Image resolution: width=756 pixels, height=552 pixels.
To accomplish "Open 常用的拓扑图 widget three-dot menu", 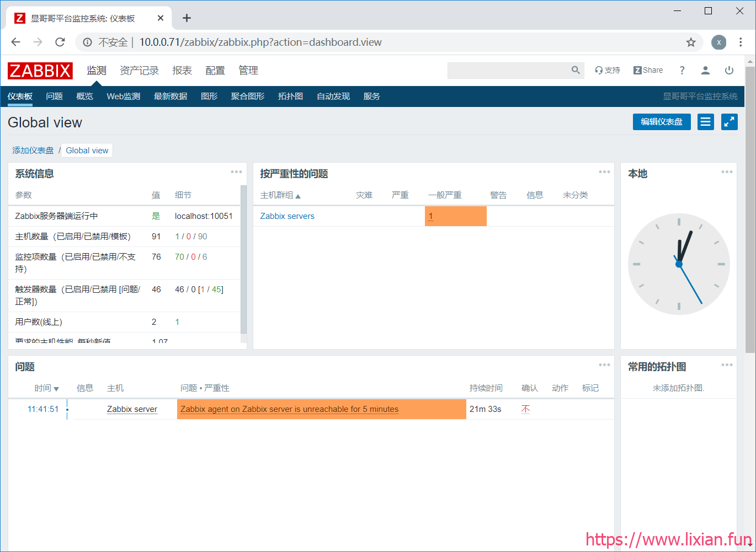I will (727, 365).
